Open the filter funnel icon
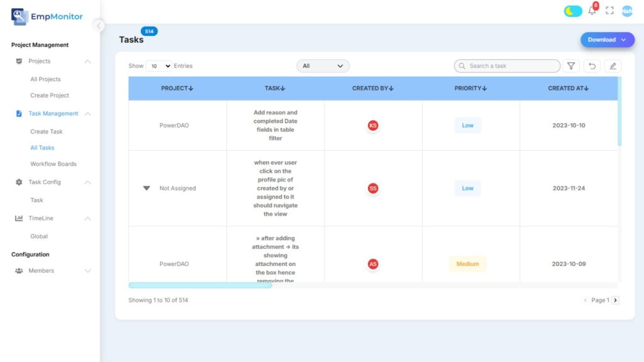Viewport: 644px width, 362px height. click(x=571, y=66)
